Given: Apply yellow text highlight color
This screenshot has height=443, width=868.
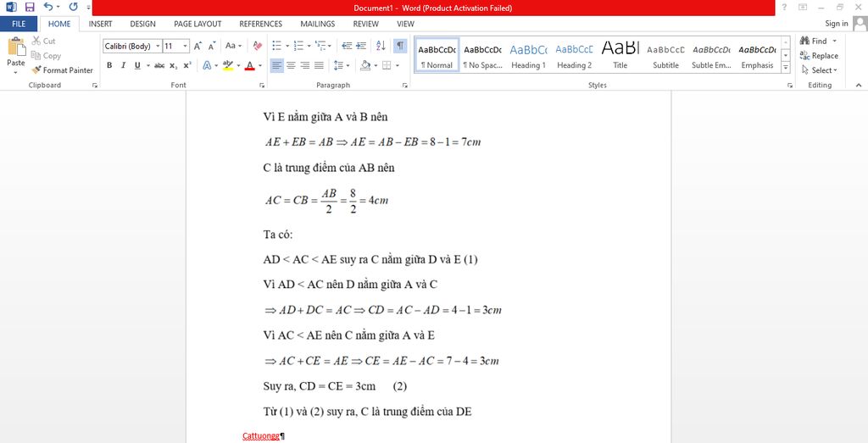Looking at the screenshot, I should pyautogui.click(x=227, y=65).
